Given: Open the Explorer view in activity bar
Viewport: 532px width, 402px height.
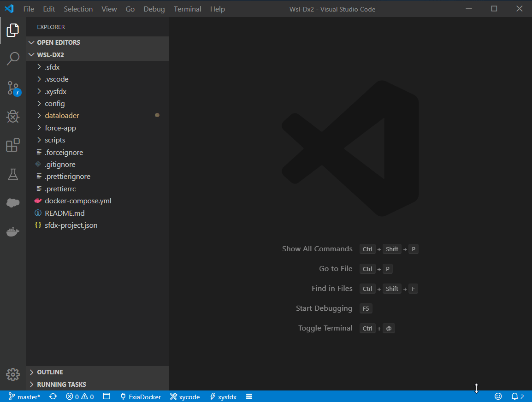Looking at the screenshot, I should [x=13, y=30].
